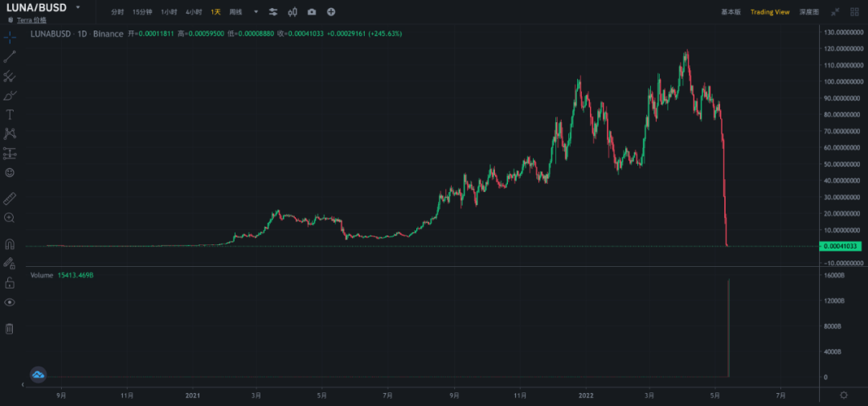Viewport: 868px width, 406px height.
Task: Hide all drawings with eye icon
Action: [10, 302]
